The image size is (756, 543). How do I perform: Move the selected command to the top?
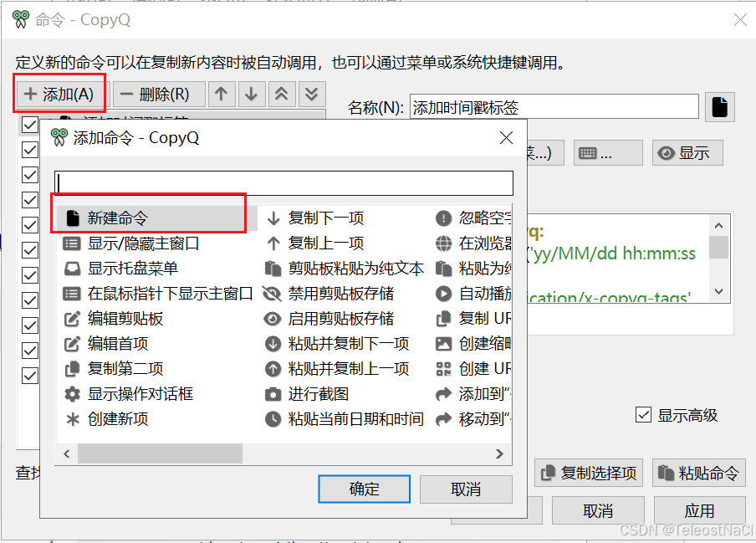pos(282,94)
